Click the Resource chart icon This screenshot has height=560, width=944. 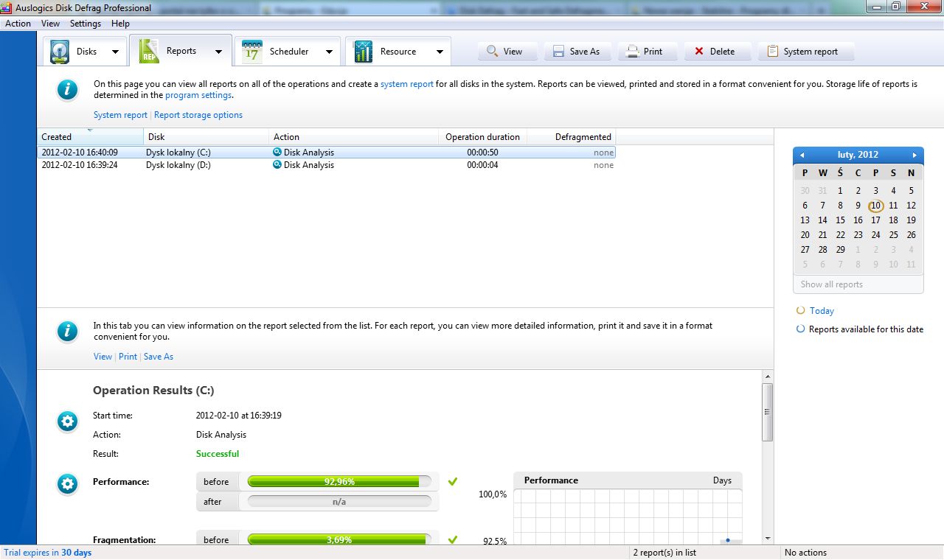363,52
